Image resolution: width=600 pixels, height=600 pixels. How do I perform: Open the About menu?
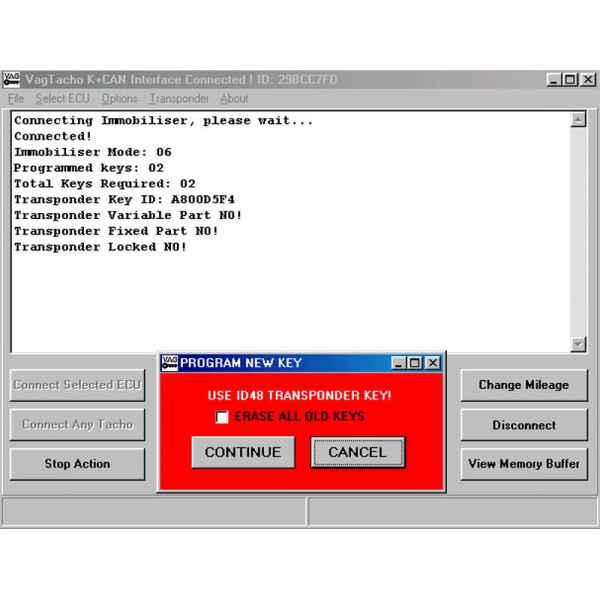[234, 99]
